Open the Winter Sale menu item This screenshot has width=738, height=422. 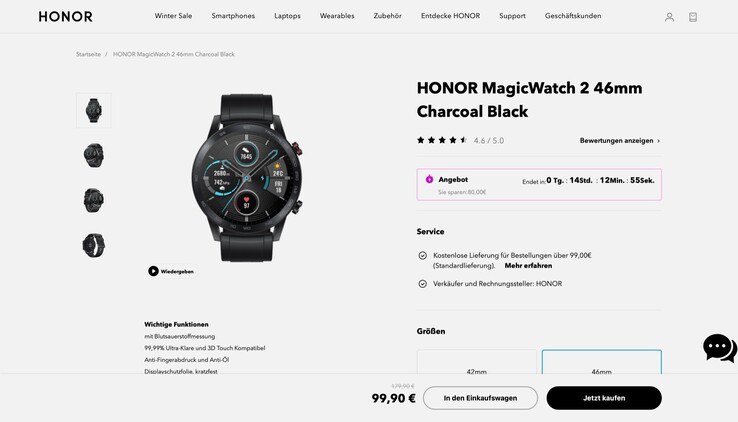173,16
